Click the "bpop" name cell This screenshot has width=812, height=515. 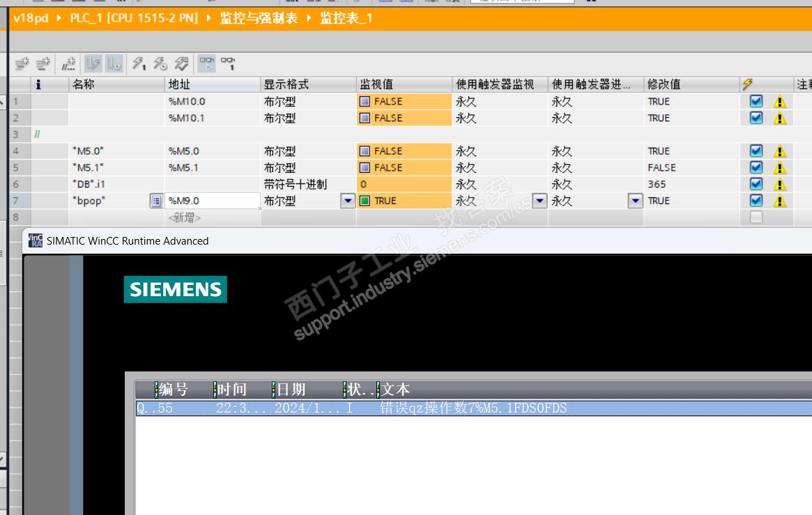point(109,201)
